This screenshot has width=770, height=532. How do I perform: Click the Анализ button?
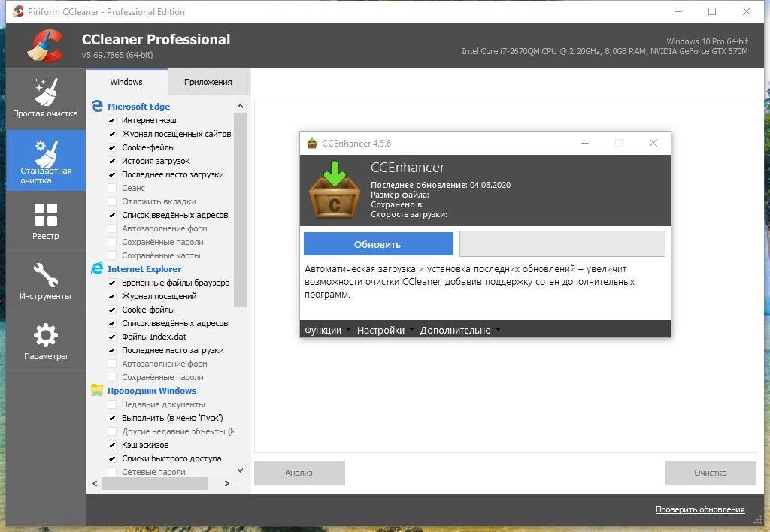pos(299,473)
